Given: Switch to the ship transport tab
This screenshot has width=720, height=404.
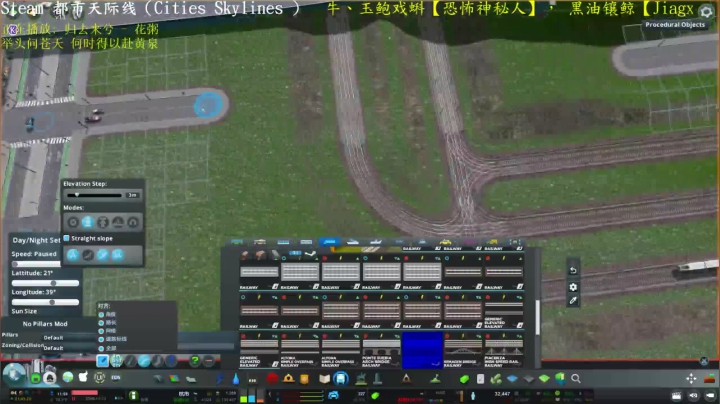Looking at the screenshot, I should click(x=353, y=242).
